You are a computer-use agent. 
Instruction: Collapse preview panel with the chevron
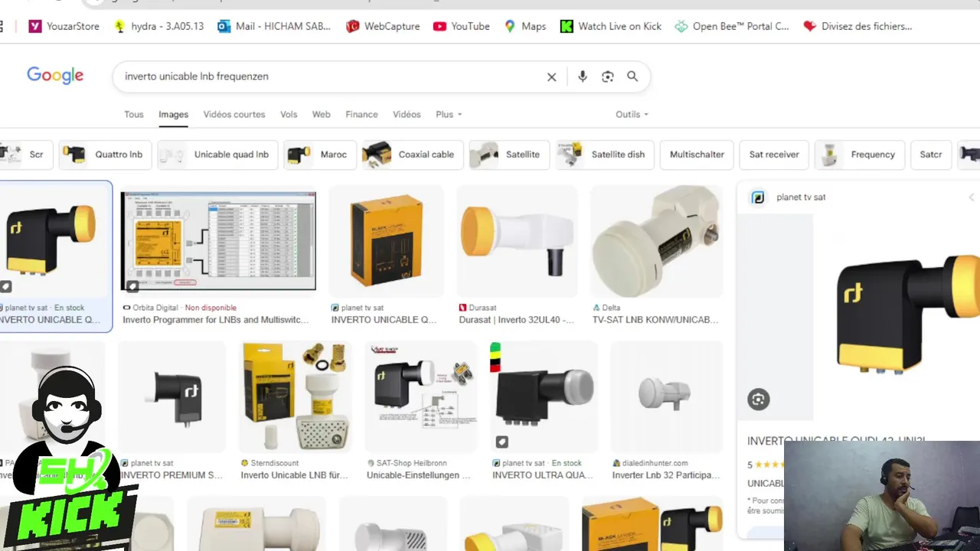[972, 197]
